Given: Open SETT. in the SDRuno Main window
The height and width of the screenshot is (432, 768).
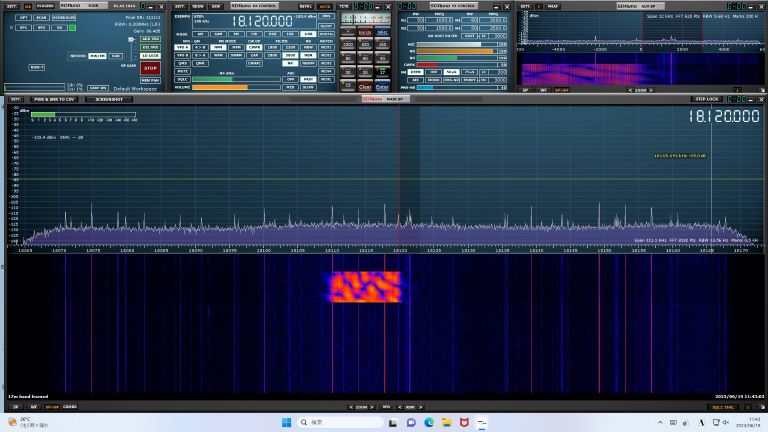Looking at the screenshot, I should point(12,6).
